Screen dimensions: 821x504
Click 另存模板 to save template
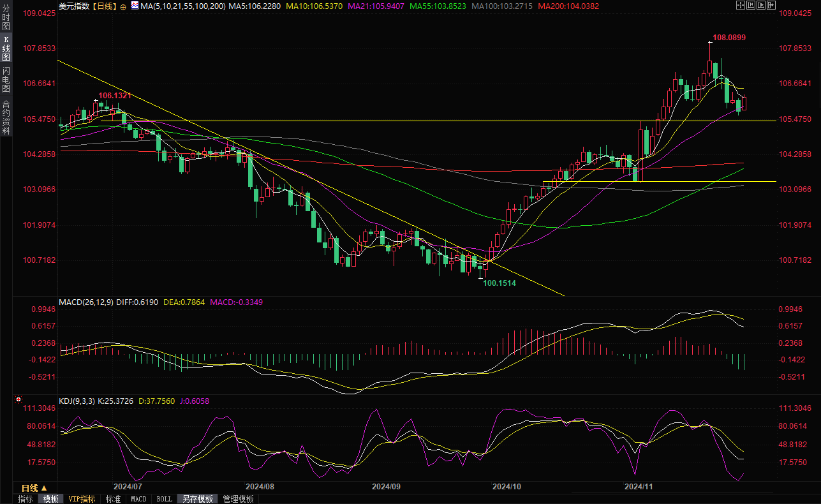tap(196, 499)
